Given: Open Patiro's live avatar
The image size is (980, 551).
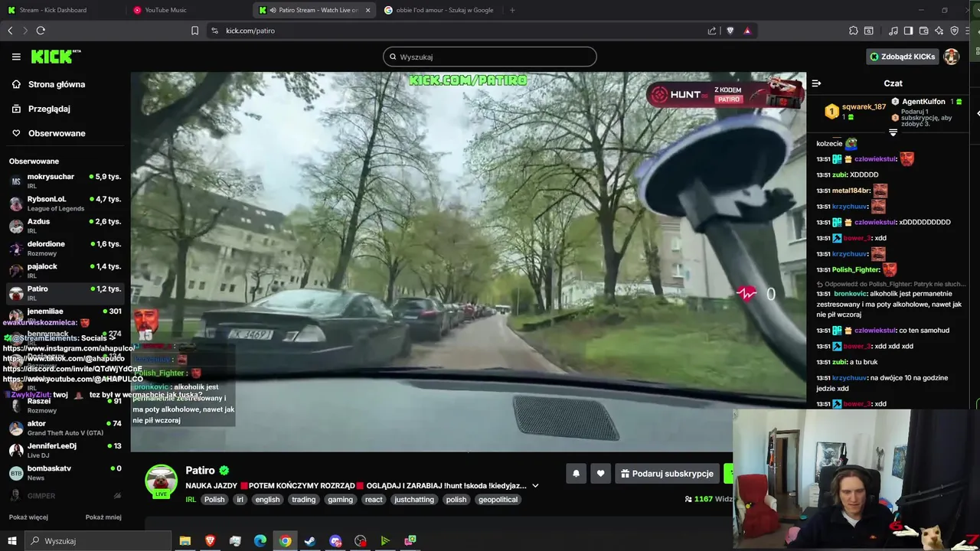Looking at the screenshot, I should click(x=162, y=481).
